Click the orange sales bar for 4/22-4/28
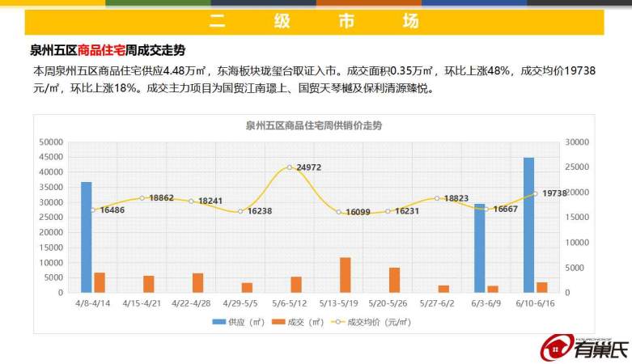The width and height of the screenshot is (632, 364). (x=198, y=282)
